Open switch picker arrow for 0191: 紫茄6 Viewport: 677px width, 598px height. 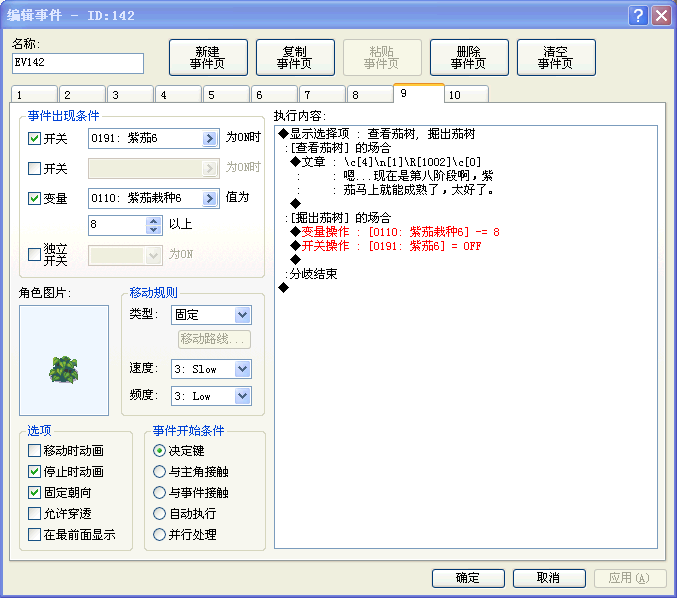point(209,138)
